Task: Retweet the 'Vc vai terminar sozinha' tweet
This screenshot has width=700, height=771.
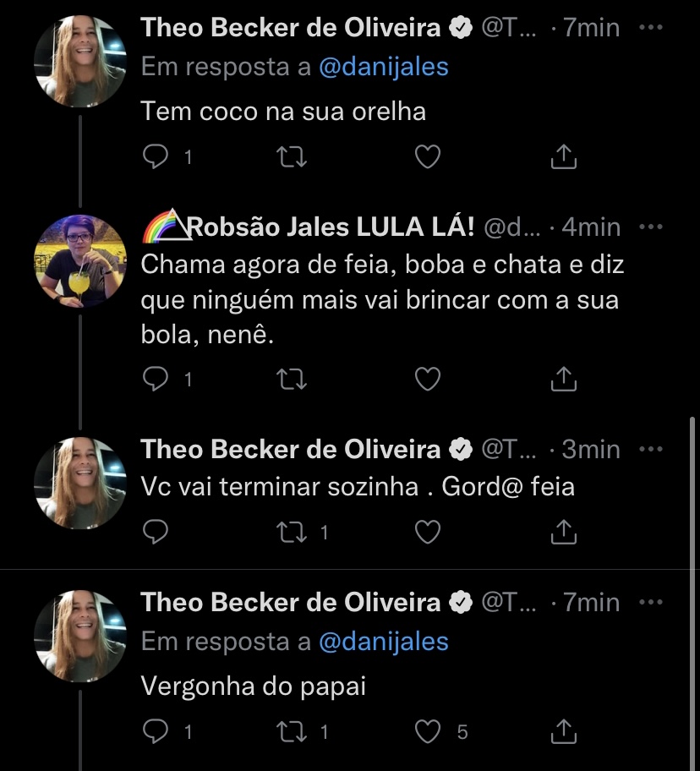Action: 292,531
